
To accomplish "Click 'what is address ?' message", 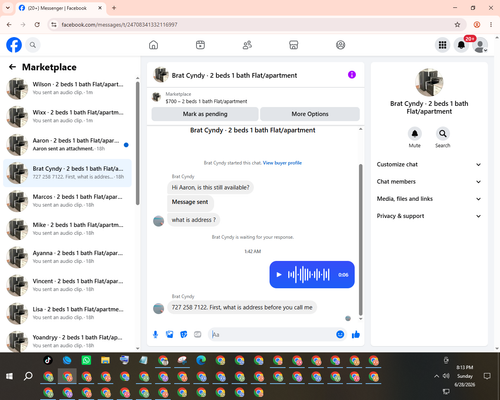I will tap(194, 220).
